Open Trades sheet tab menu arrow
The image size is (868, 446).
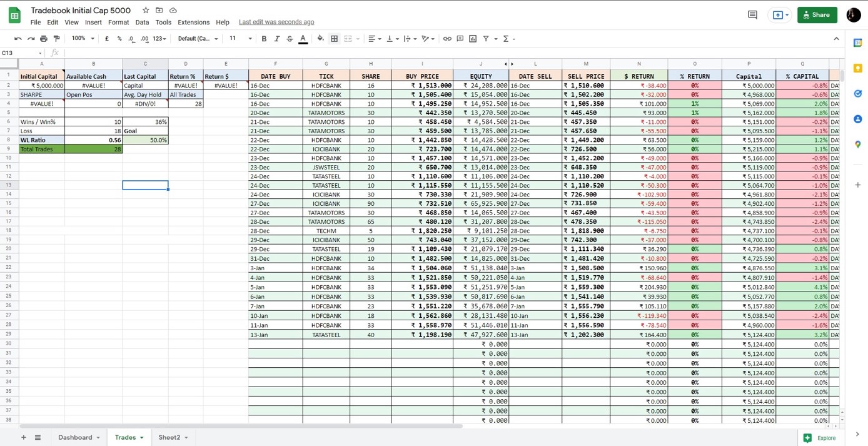tap(142, 438)
